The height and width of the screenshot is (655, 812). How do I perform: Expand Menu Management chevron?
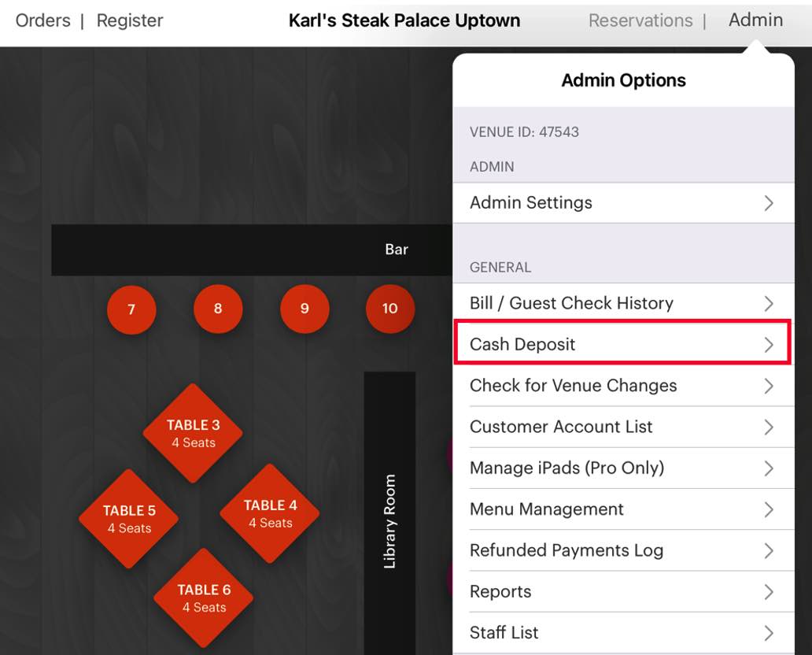(769, 509)
